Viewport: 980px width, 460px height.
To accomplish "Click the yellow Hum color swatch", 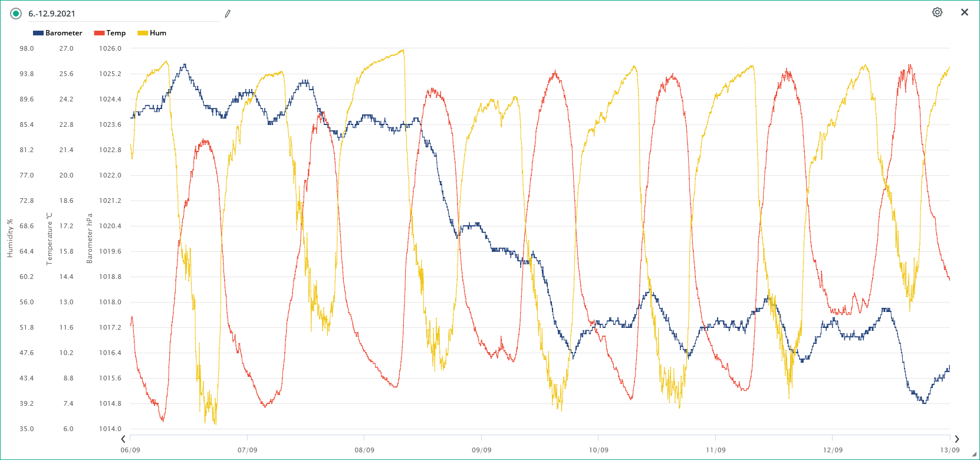I will [143, 33].
